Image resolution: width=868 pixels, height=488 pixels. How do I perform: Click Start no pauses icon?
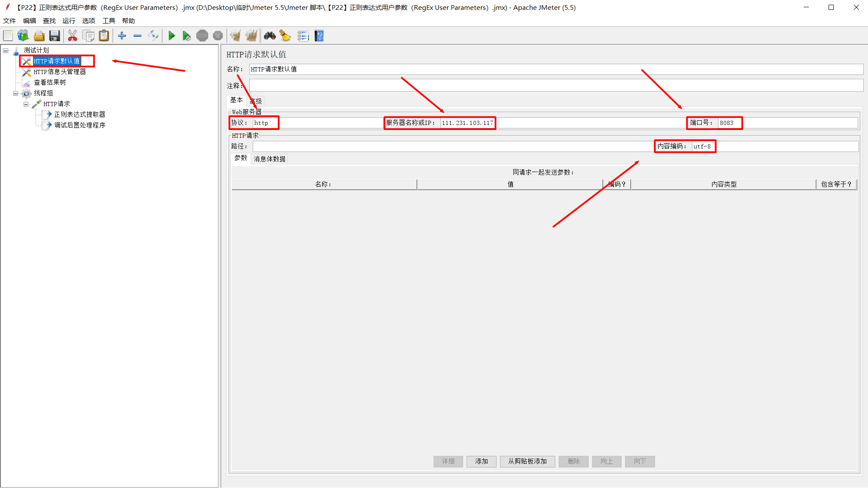pos(186,36)
